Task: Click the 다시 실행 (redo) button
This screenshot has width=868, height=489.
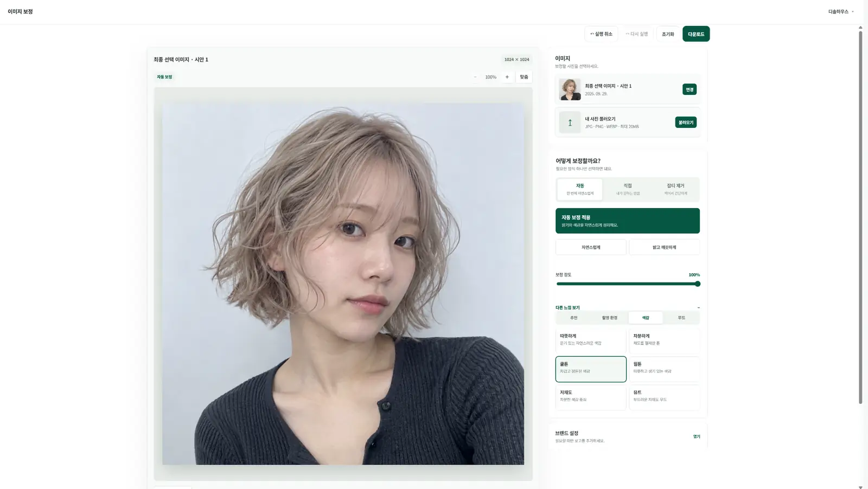Action: click(637, 34)
